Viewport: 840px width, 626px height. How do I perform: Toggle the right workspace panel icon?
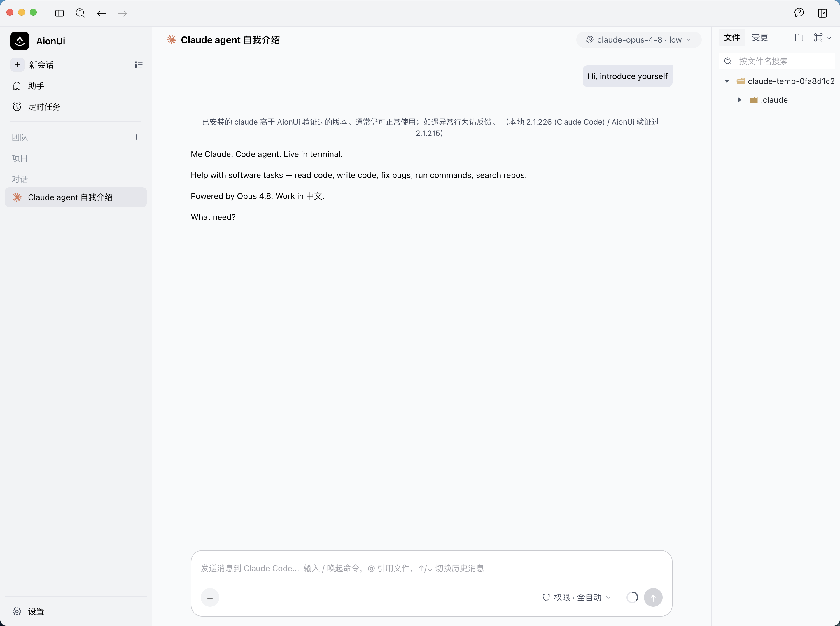click(822, 13)
